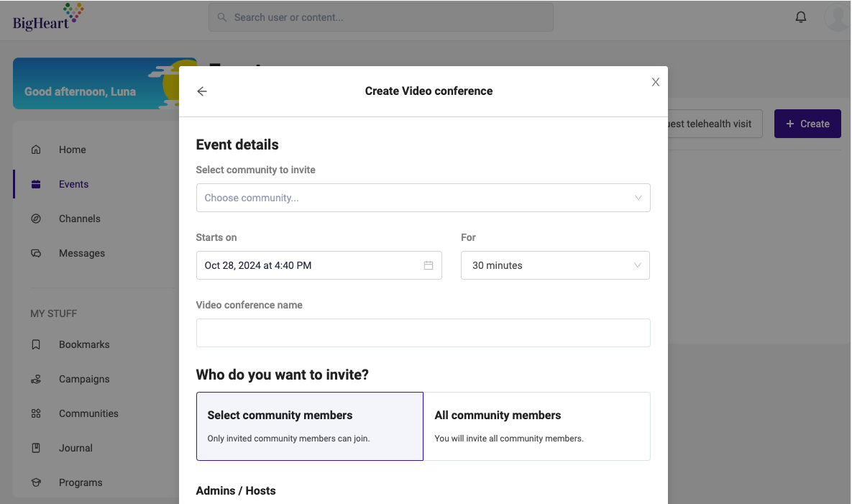Click the Search user or content box
Screen dimensions: 852x504
coord(381,17)
